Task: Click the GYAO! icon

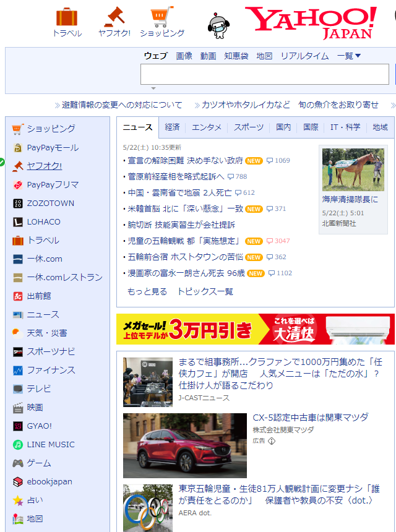Action: (18, 426)
